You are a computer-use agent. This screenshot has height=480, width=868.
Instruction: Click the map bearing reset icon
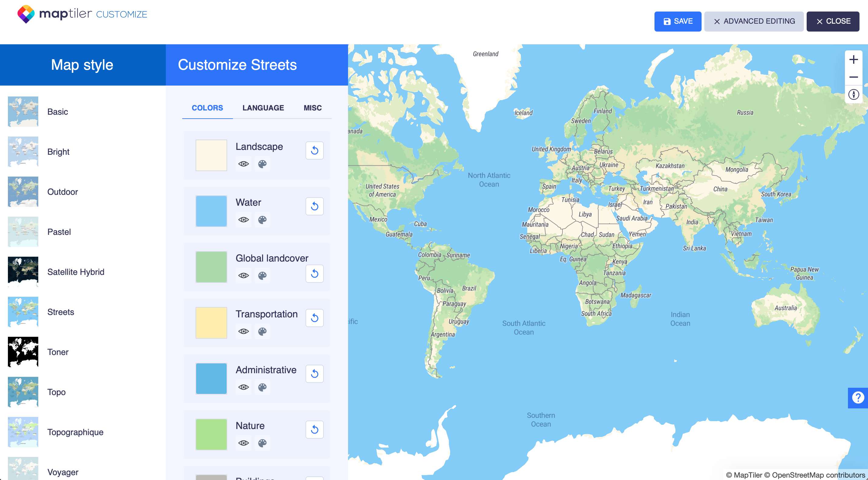point(854,95)
